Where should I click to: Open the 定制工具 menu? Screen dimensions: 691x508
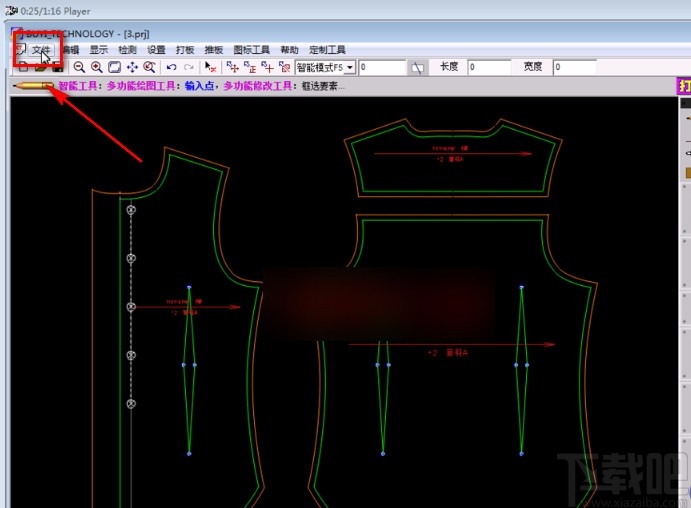(327, 50)
